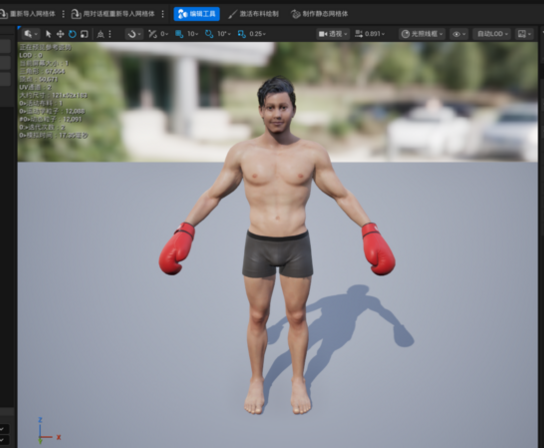
Task: Open the camera speed 0.891 dropdown
Action: pyautogui.click(x=370, y=34)
